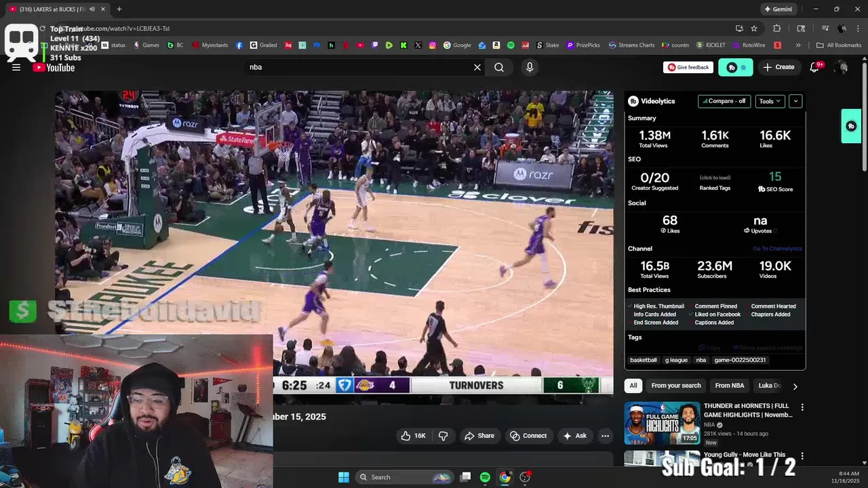Open Task View on taskbar
This screenshot has width=868, height=488.
[465, 477]
